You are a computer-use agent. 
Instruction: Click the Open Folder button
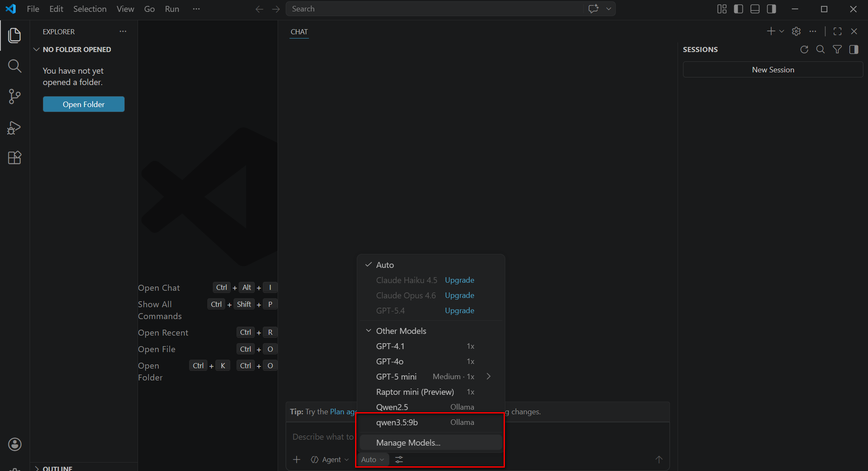tap(83, 104)
